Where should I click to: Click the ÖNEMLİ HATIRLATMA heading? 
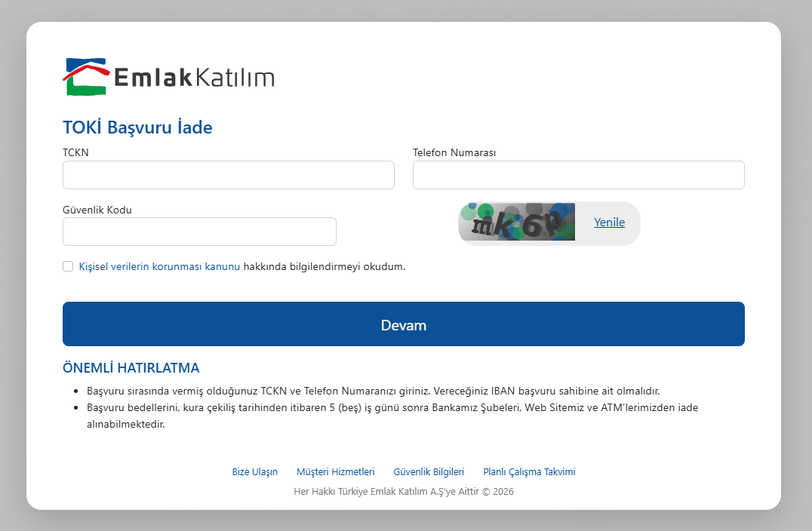point(131,368)
